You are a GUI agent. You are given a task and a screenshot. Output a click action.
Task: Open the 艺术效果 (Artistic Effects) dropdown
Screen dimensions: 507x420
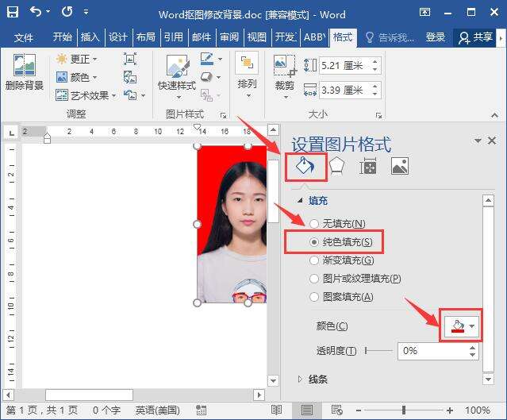(x=86, y=95)
